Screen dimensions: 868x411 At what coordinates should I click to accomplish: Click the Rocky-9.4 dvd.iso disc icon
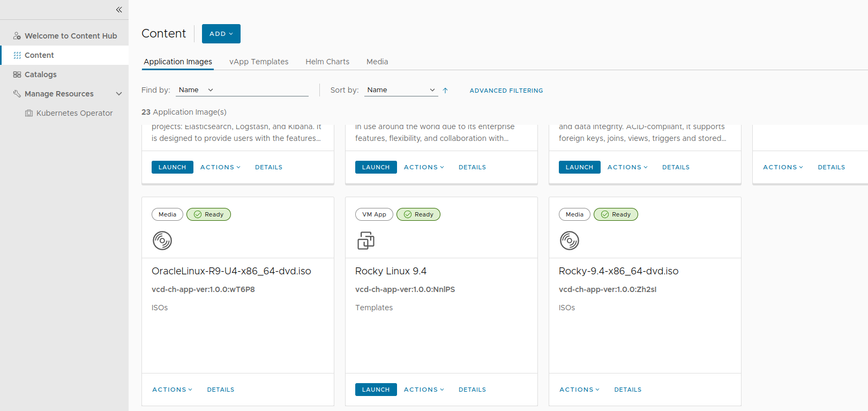(570, 241)
